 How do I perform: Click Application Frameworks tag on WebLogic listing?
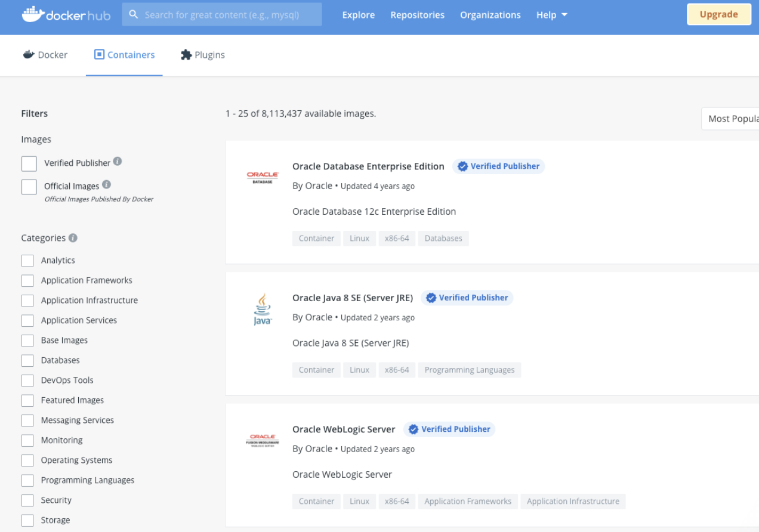468,502
